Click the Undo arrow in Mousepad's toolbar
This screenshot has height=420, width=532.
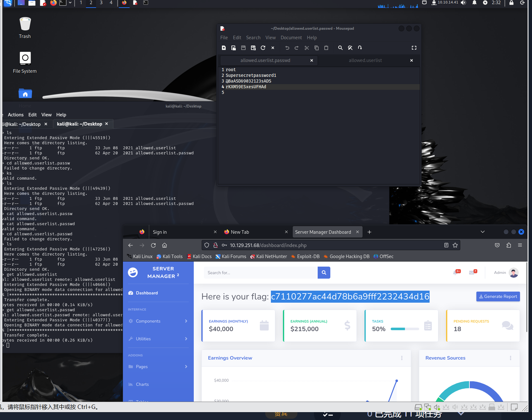[287, 48]
